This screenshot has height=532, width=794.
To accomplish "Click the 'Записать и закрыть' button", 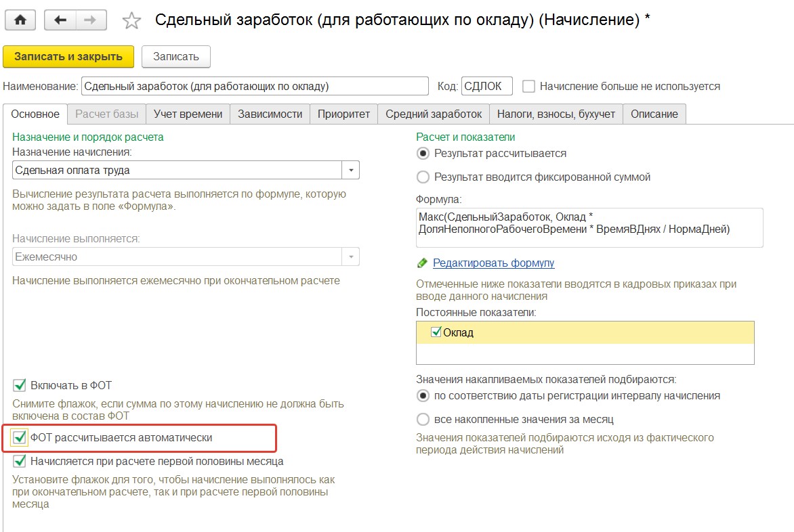I will pos(68,57).
